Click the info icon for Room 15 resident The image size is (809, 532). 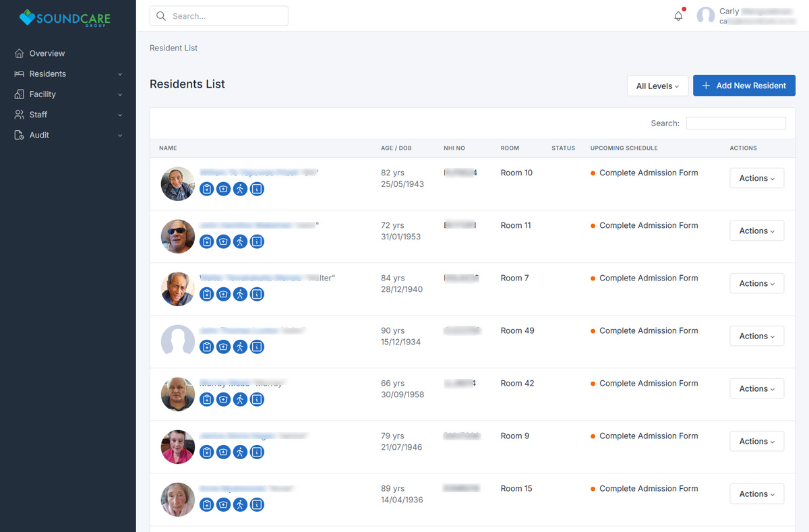click(257, 505)
